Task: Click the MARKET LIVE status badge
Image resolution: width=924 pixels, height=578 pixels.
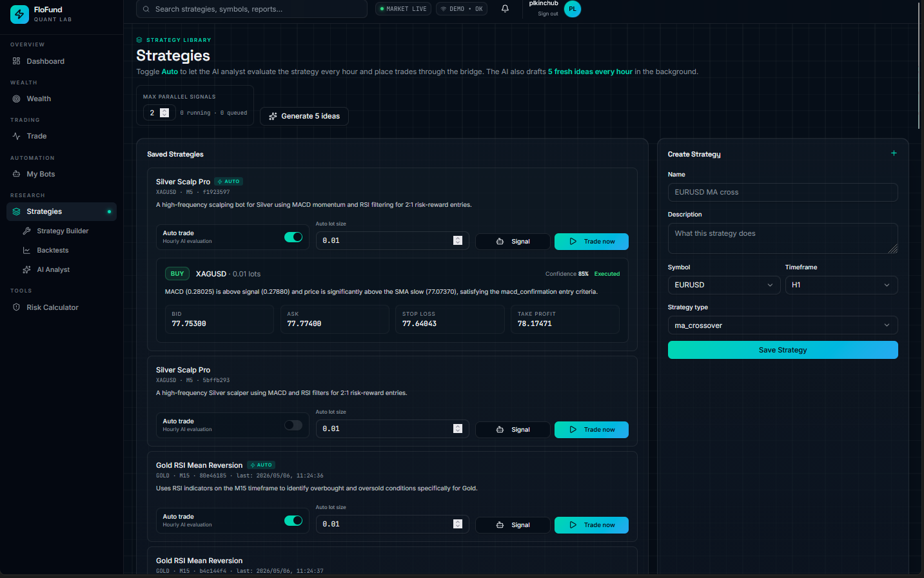Action: tap(404, 9)
